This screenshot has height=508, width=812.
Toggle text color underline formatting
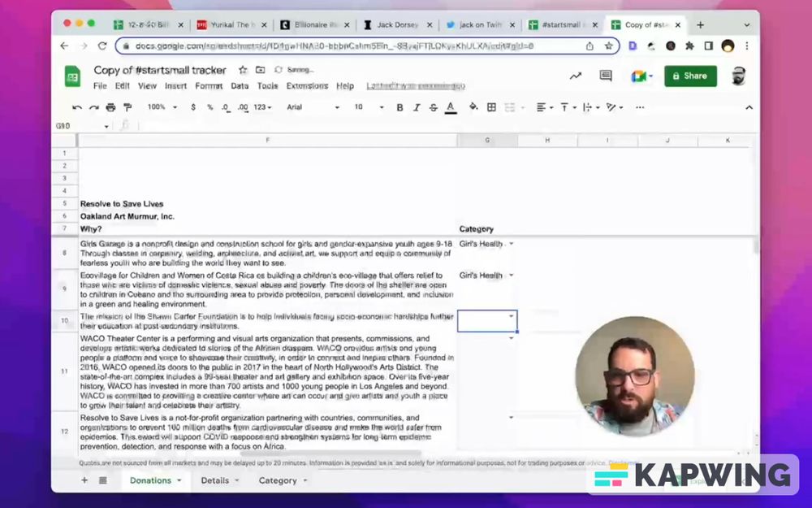(450, 106)
